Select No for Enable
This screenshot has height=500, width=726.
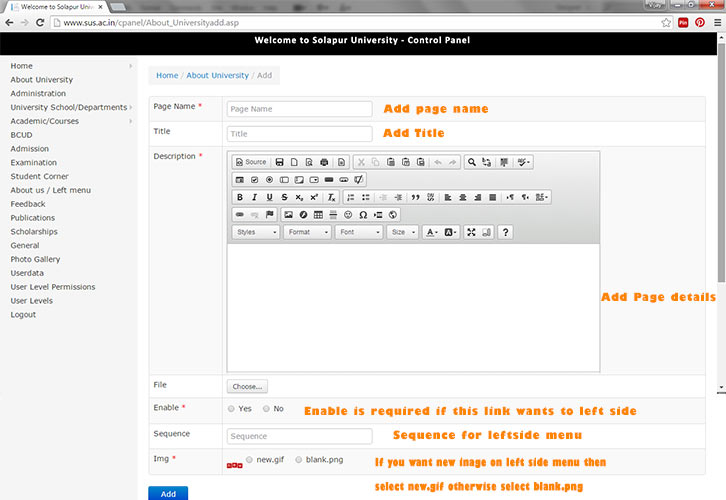click(266, 409)
